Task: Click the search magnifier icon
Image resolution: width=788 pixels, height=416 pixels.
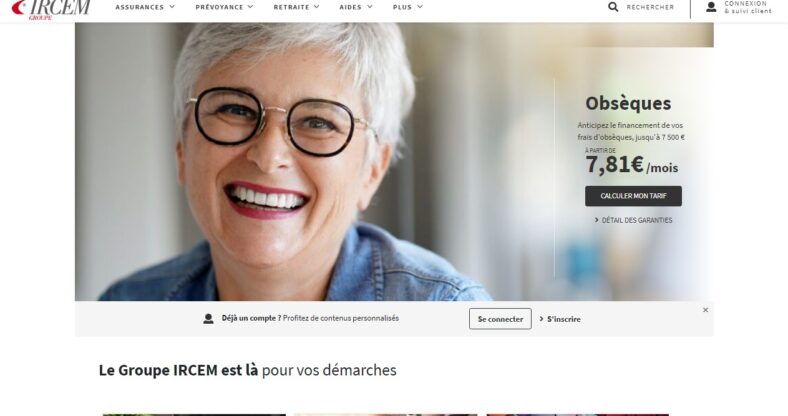Action: coord(613,7)
